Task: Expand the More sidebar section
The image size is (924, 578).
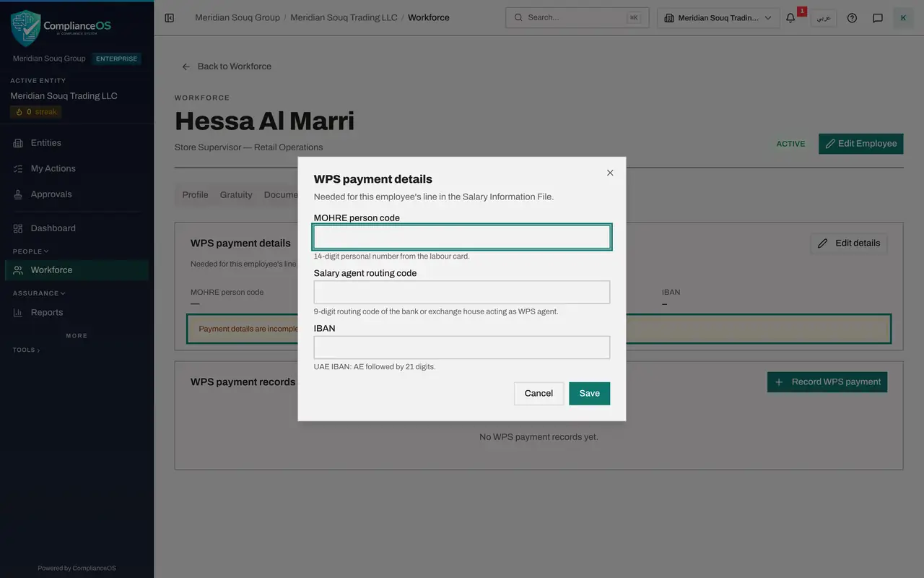Action: point(77,336)
